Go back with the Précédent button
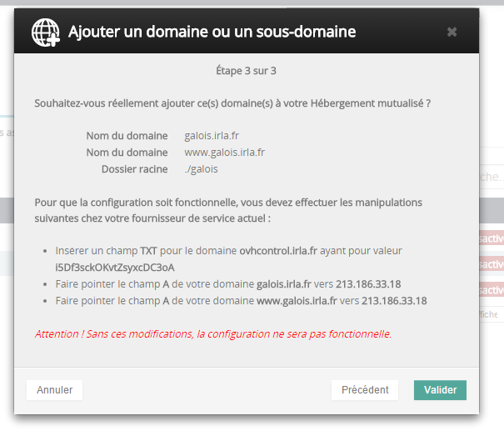 click(365, 390)
